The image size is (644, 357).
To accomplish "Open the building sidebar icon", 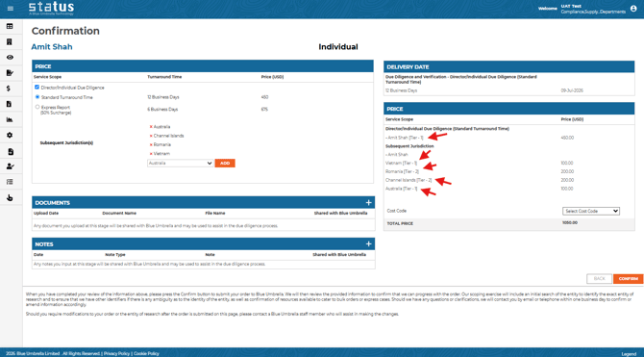I will coord(10,42).
